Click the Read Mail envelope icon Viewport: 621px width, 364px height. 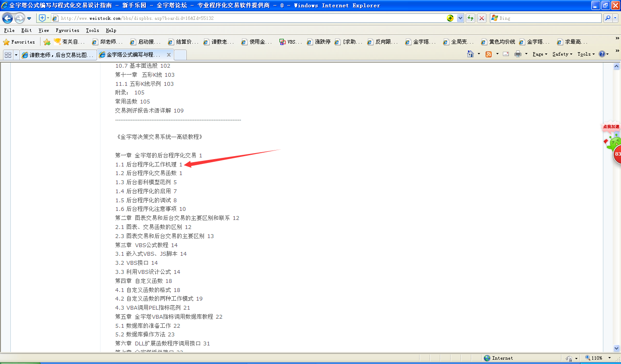pyautogui.click(x=506, y=54)
